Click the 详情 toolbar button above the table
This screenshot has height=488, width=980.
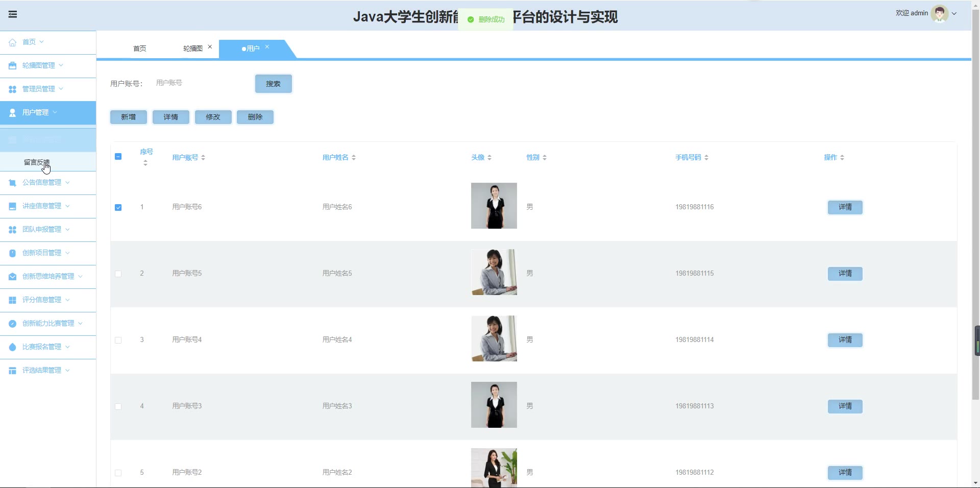[171, 117]
